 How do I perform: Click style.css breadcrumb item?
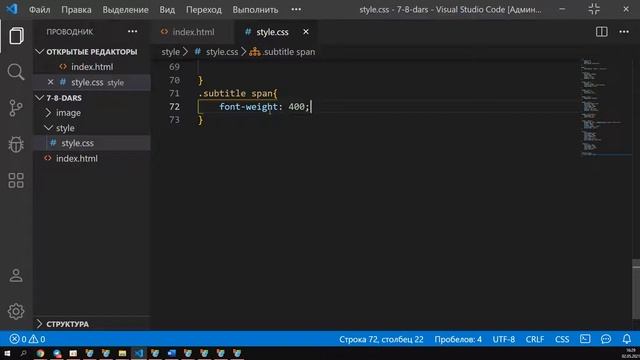coord(222,52)
